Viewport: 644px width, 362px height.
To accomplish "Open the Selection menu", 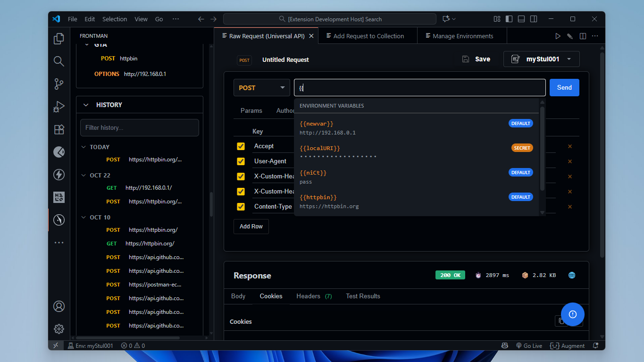I will (115, 19).
